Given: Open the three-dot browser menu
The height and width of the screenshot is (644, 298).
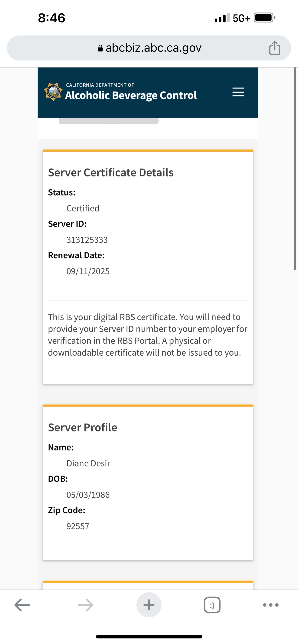Looking at the screenshot, I should tap(270, 605).
